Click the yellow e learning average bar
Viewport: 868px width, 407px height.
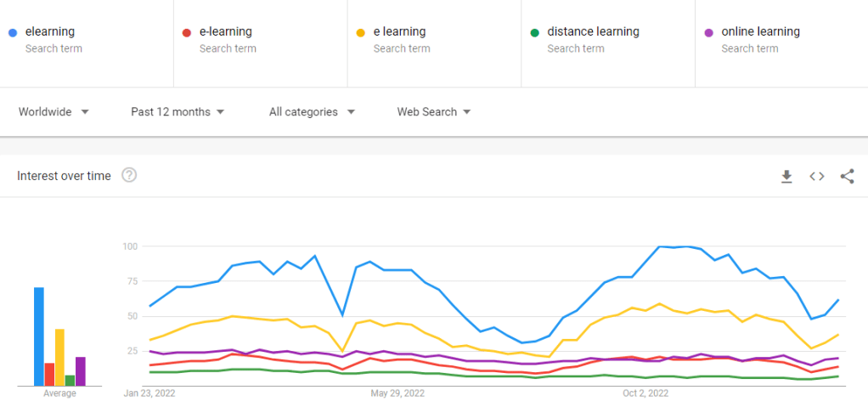click(x=59, y=357)
